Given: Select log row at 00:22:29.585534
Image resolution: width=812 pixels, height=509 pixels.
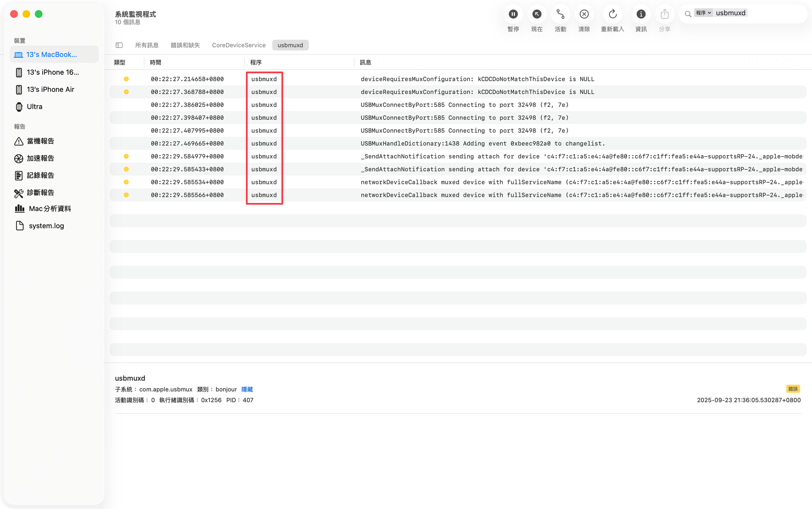Looking at the screenshot, I should point(458,182).
